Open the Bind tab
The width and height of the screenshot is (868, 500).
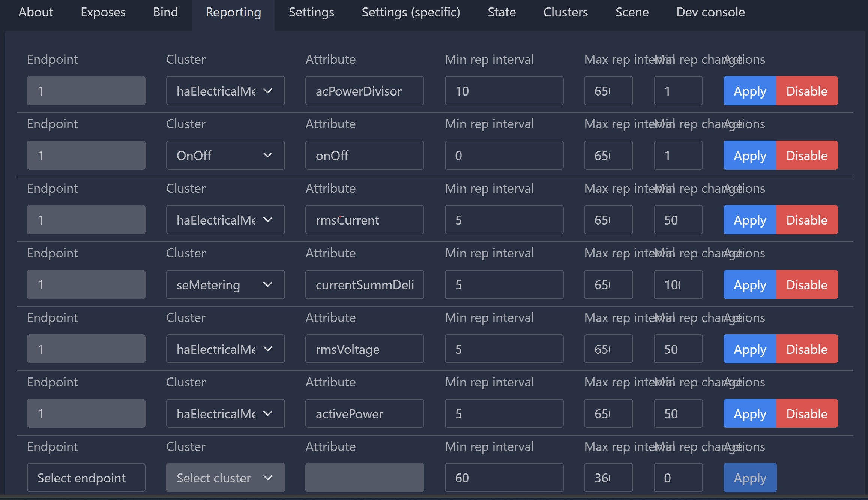165,12
